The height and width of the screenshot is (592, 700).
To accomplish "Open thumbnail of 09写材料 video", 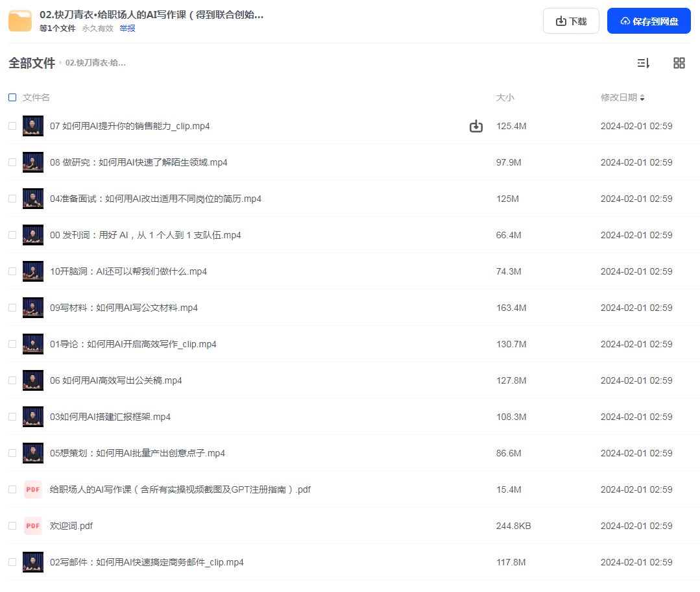I will [33, 308].
